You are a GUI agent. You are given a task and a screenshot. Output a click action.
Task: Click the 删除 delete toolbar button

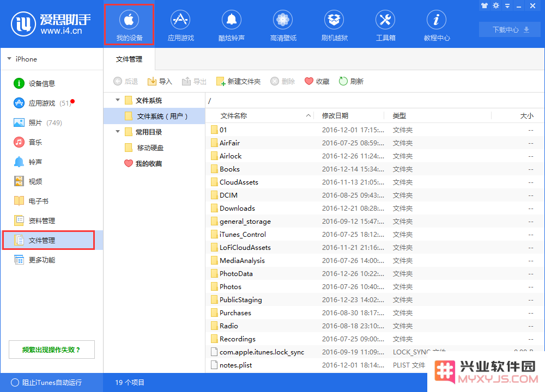[x=282, y=81]
